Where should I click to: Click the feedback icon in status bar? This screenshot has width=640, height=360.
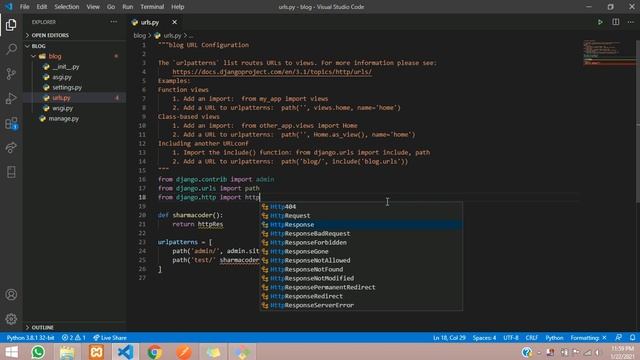pyautogui.click(x=619, y=338)
